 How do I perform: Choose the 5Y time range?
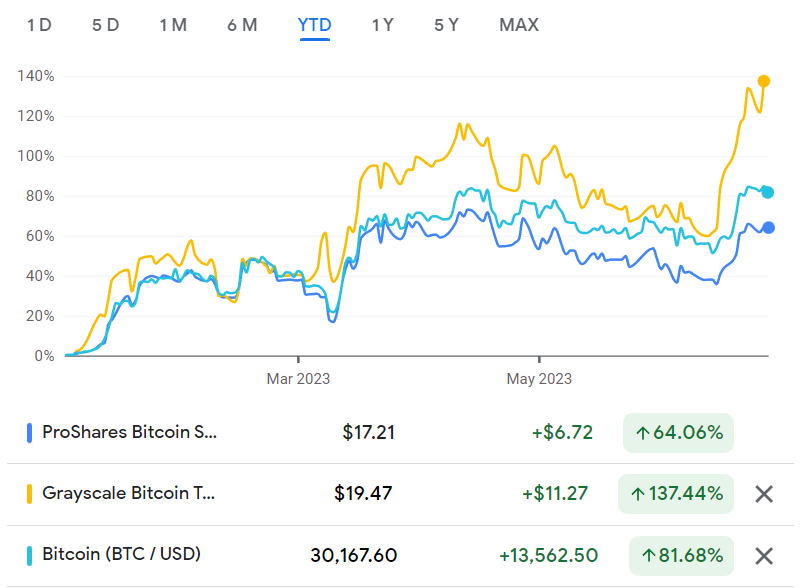446,25
